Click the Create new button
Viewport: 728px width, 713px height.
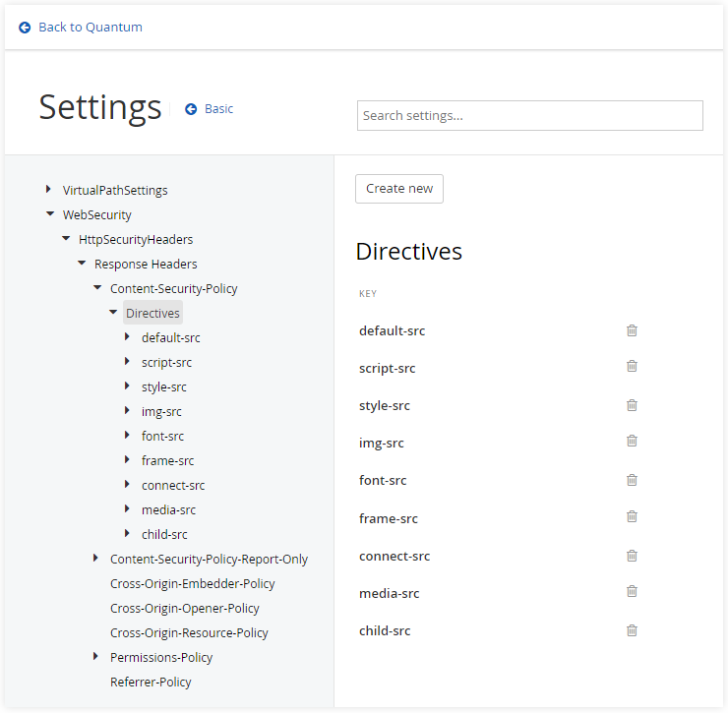click(399, 189)
